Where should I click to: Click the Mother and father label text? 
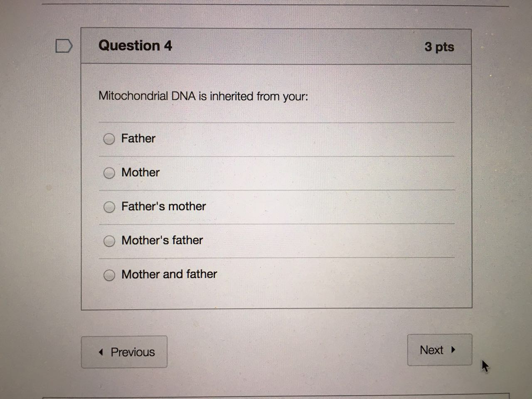click(169, 274)
